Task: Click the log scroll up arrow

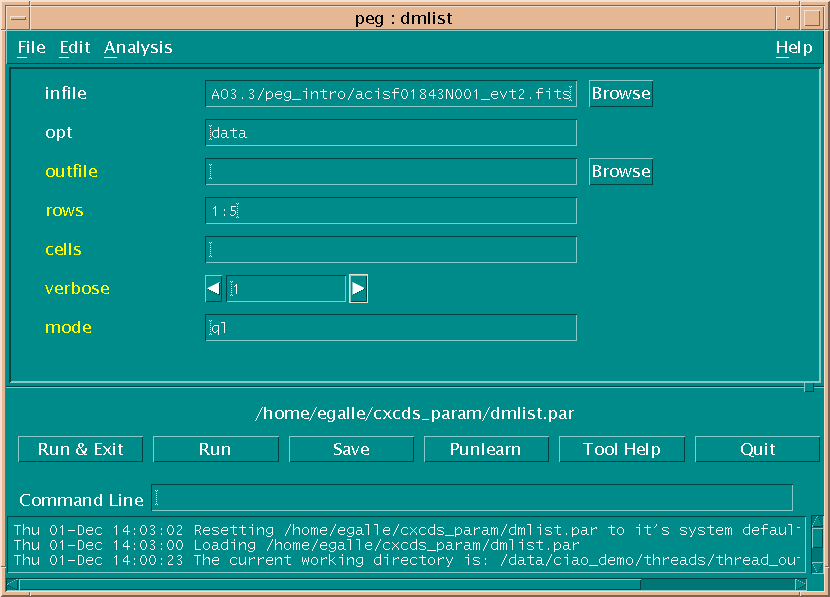Action: (x=817, y=521)
